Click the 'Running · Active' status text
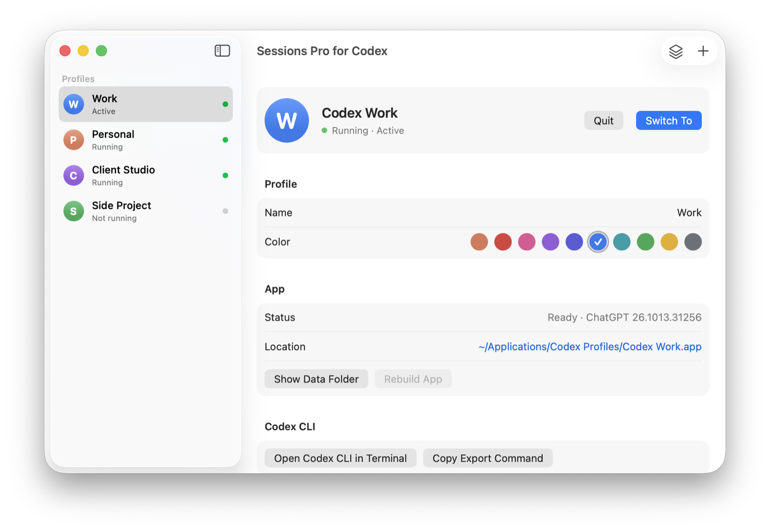The image size is (770, 532). click(x=368, y=131)
